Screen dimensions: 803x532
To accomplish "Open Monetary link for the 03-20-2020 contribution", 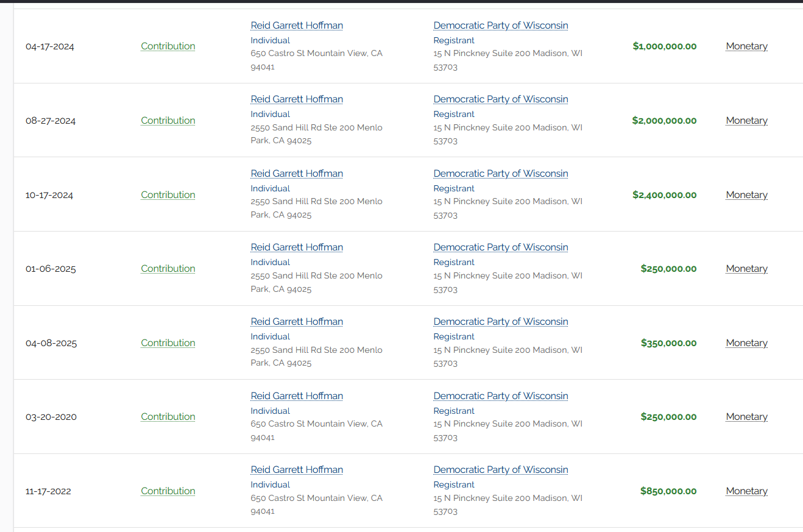I will 746,417.
